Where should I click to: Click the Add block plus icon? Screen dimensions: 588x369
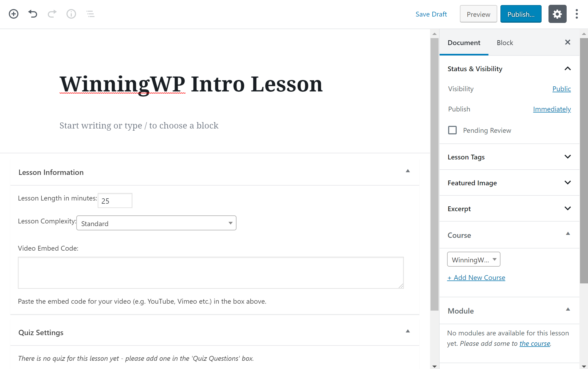14,14
